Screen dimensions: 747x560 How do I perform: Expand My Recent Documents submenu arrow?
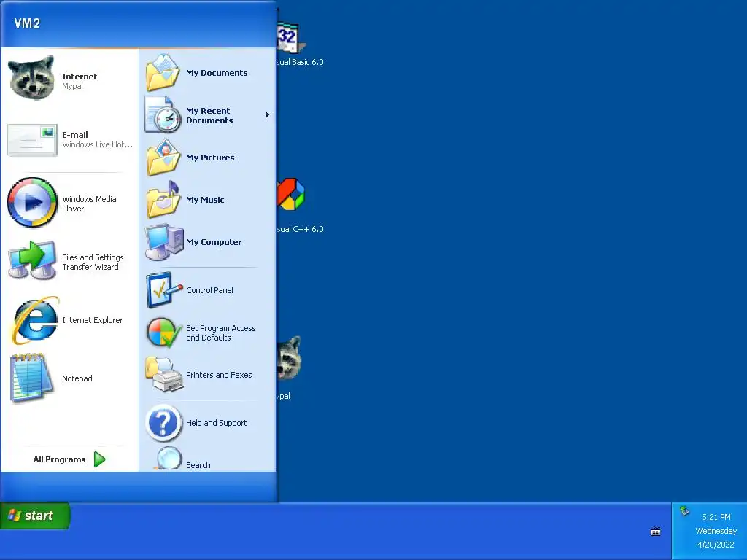pos(267,114)
